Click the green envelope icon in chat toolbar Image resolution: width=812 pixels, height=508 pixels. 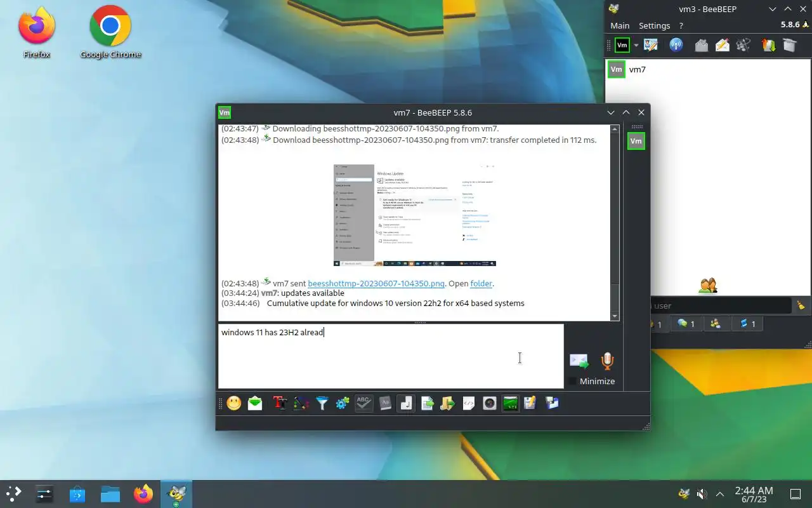255,403
